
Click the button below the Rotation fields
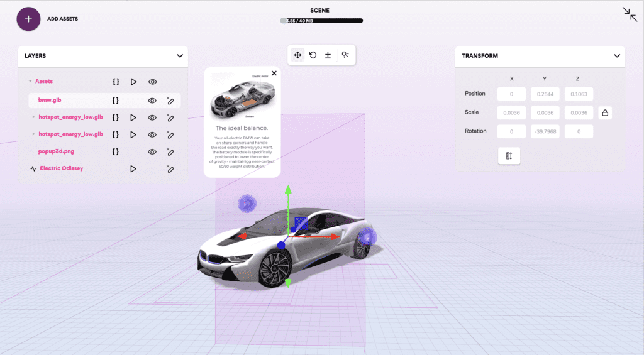509,156
